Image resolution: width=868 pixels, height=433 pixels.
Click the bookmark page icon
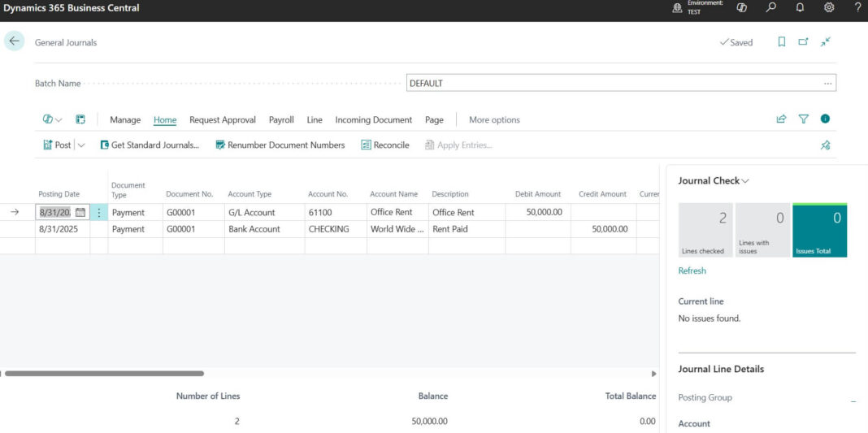(782, 42)
